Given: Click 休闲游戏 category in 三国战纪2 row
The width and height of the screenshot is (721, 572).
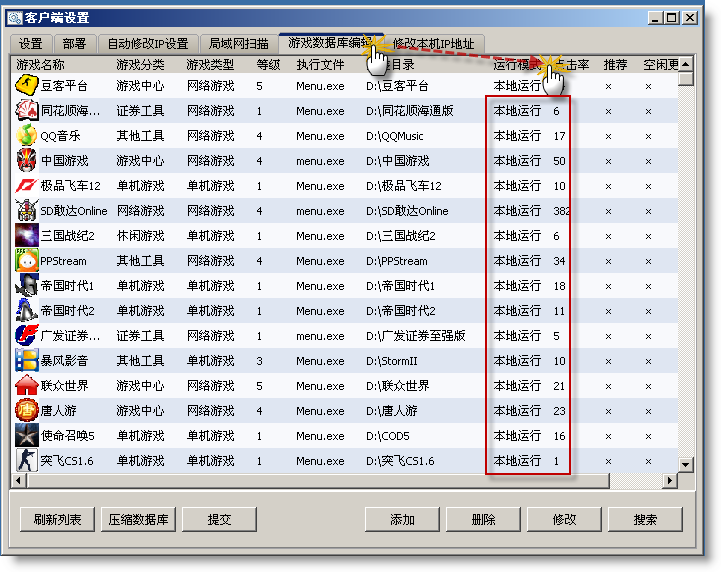Looking at the screenshot, I should click(x=140, y=236).
